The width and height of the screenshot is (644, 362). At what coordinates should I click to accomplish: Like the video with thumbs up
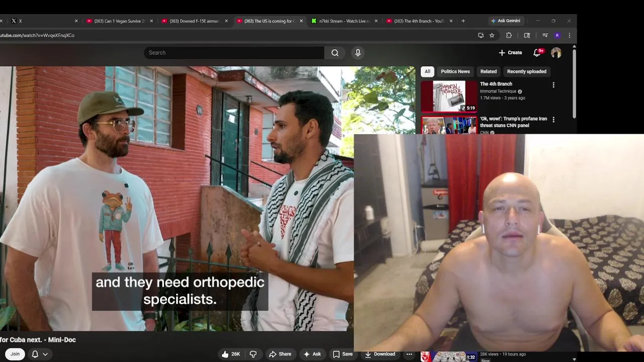click(231, 354)
